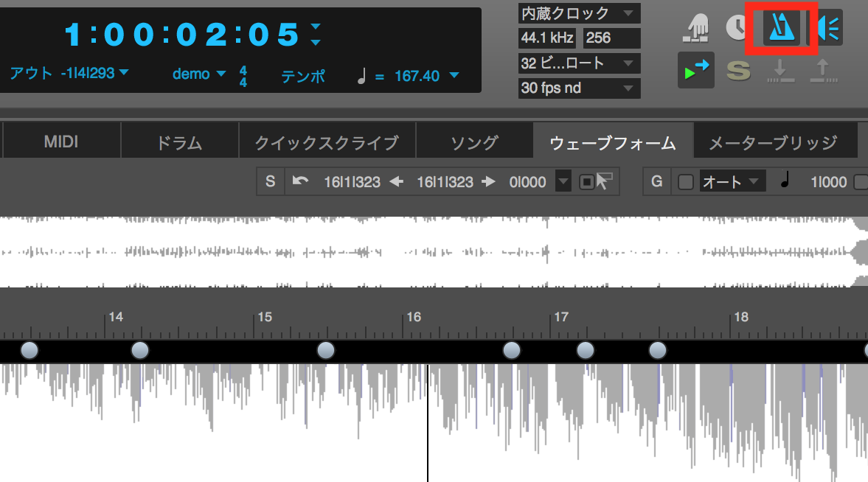This screenshot has width=868, height=482.
Task: Click the テンポ tempo label
Action: [303, 76]
